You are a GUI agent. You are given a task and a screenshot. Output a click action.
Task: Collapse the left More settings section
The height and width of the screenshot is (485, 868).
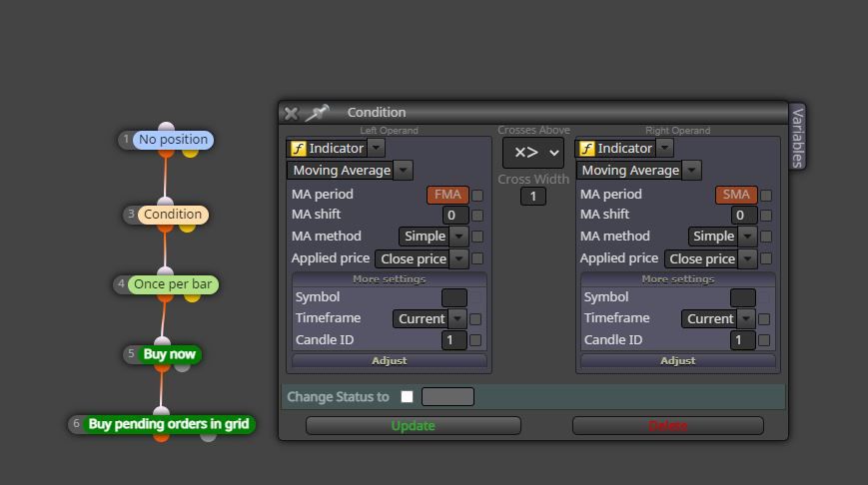[390, 279]
